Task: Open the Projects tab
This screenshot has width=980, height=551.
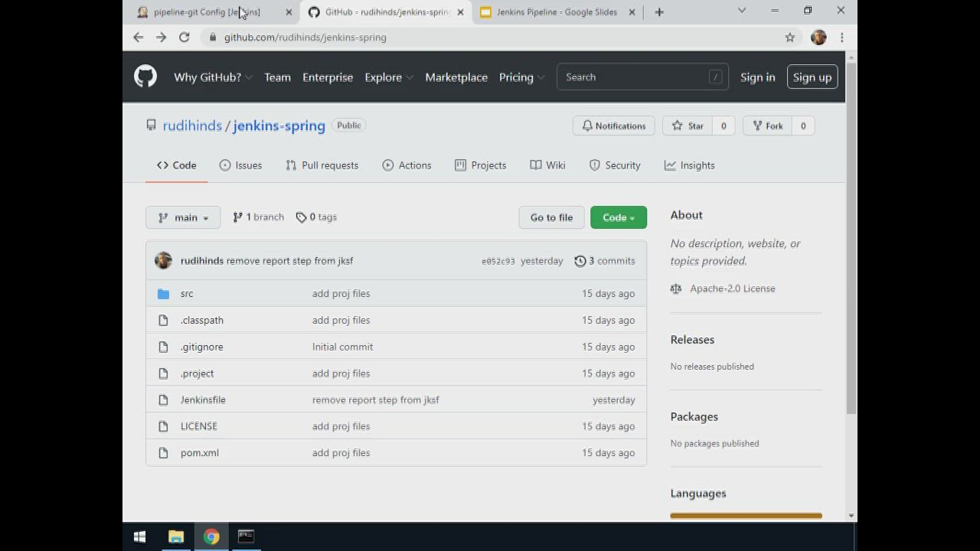Action: 480,165
